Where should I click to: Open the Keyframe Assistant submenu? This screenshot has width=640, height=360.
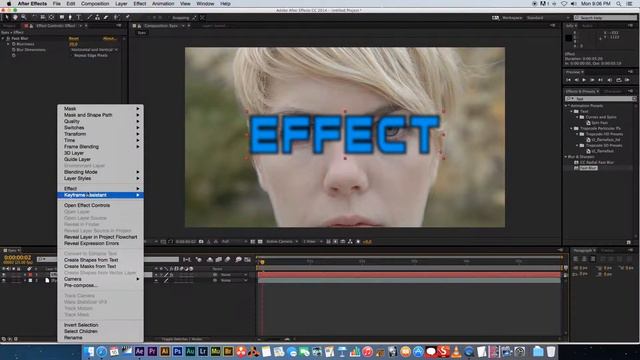pos(100,195)
